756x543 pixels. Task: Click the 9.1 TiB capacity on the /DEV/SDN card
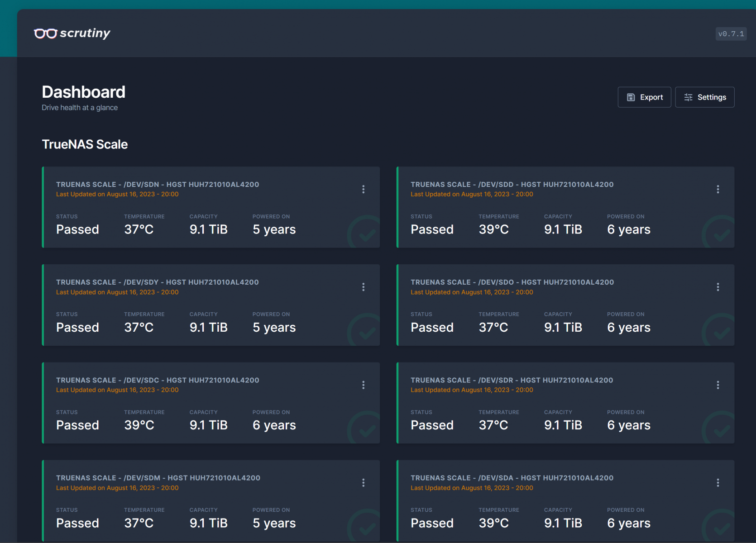pyautogui.click(x=209, y=229)
